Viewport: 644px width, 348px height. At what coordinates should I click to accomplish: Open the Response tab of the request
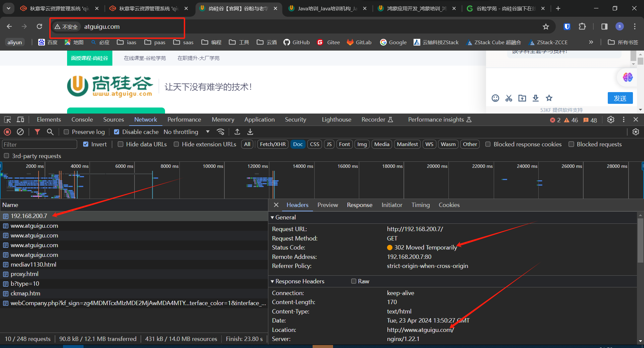(360, 205)
